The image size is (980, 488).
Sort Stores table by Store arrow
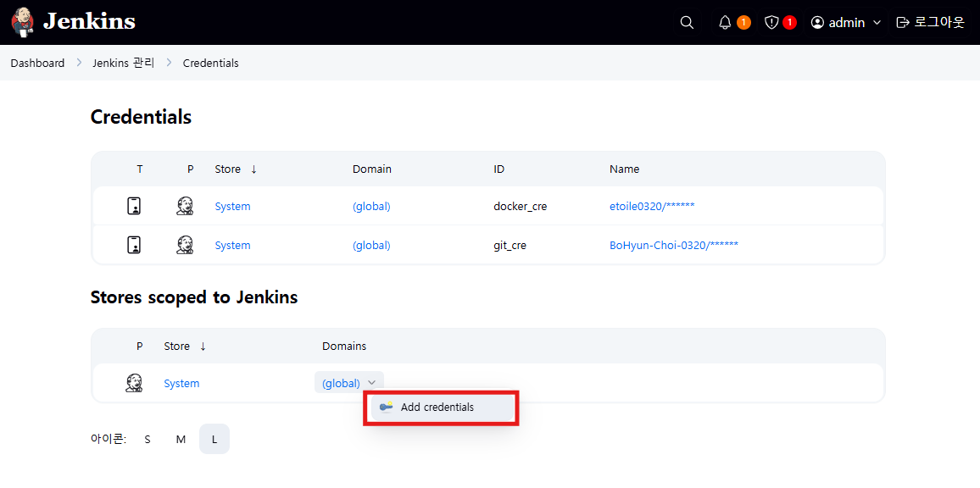[x=203, y=347]
